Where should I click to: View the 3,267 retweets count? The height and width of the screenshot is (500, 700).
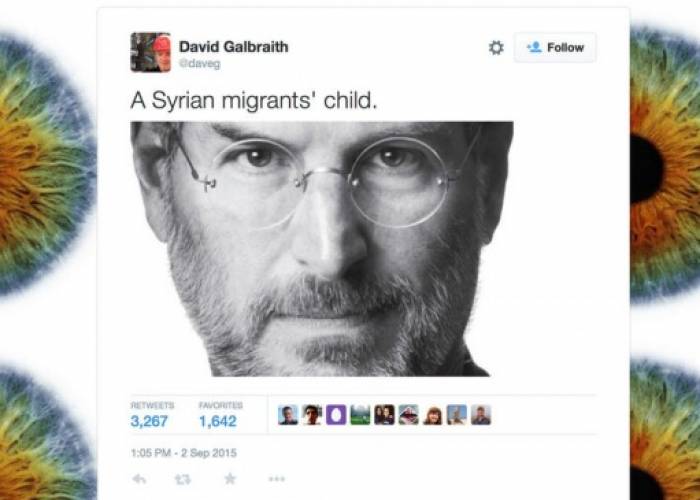click(x=149, y=421)
